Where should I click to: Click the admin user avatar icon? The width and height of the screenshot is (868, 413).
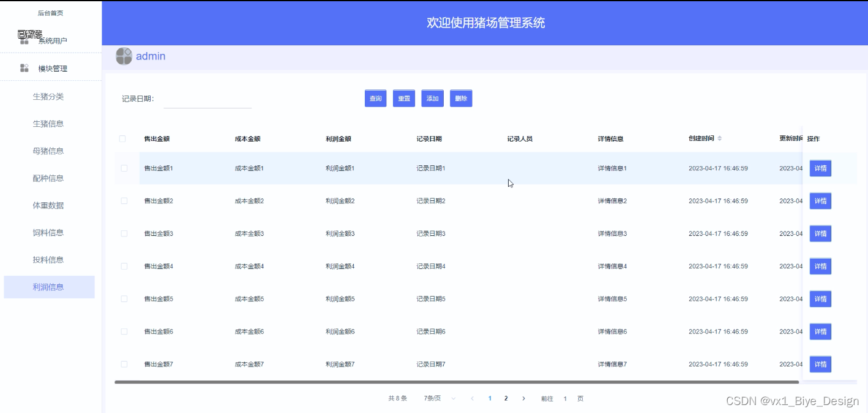pyautogui.click(x=124, y=56)
